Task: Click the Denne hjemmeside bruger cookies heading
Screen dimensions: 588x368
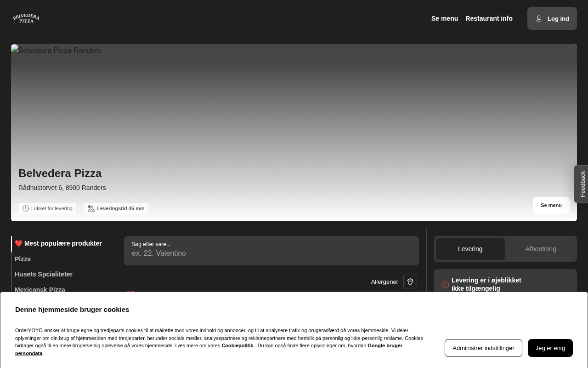Action: [x=72, y=309]
